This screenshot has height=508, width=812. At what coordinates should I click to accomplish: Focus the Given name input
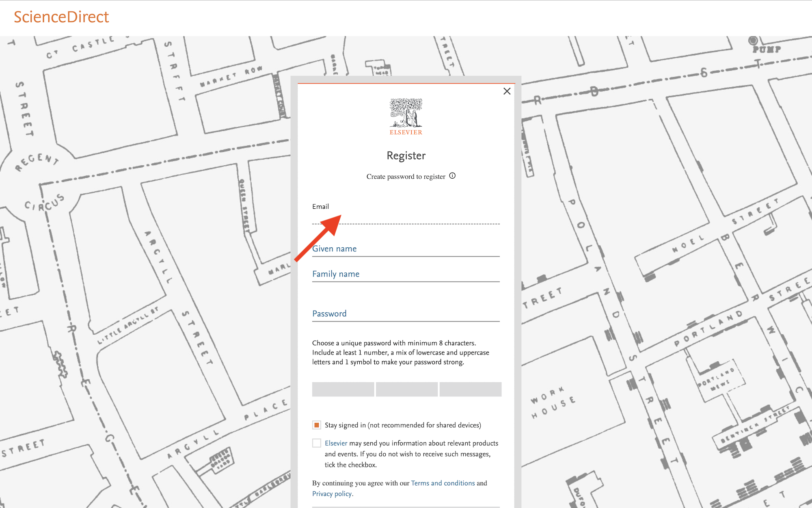(x=406, y=249)
